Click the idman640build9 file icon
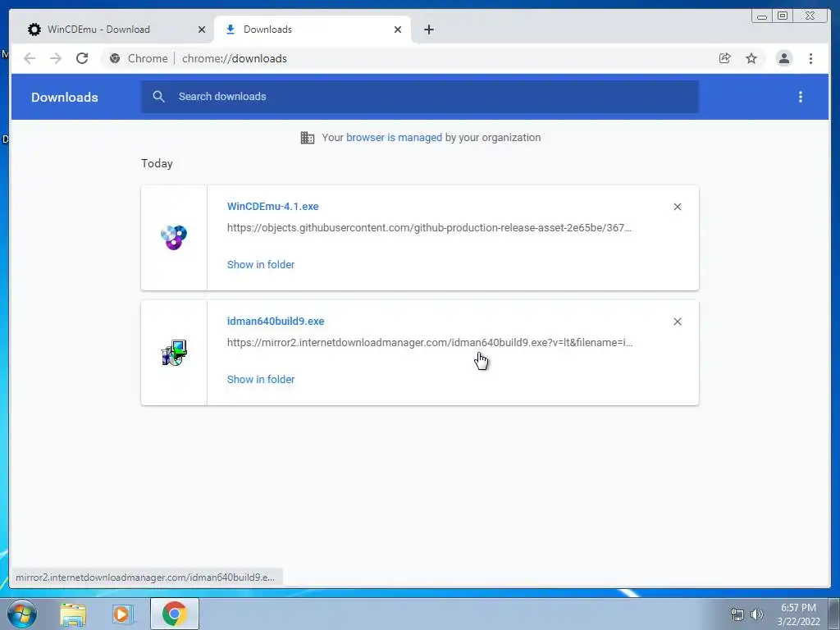The width and height of the screenshot is (840, 630). (x=174, y=353)
